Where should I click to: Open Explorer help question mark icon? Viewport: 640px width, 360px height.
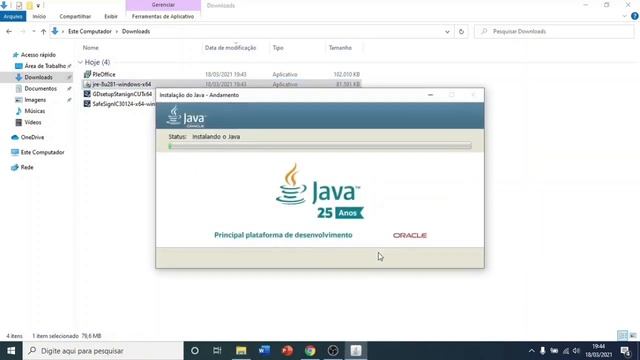click(x=635, y=16)
